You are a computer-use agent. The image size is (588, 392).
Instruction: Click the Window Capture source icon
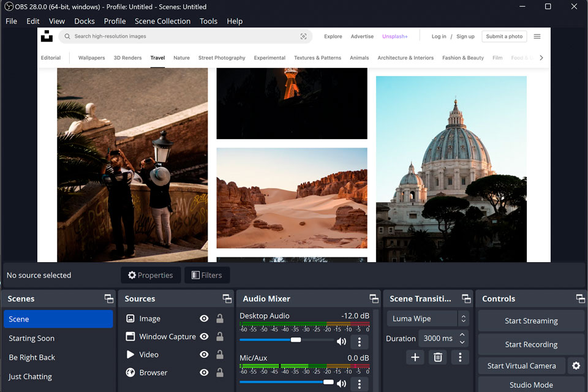point(130,336)
